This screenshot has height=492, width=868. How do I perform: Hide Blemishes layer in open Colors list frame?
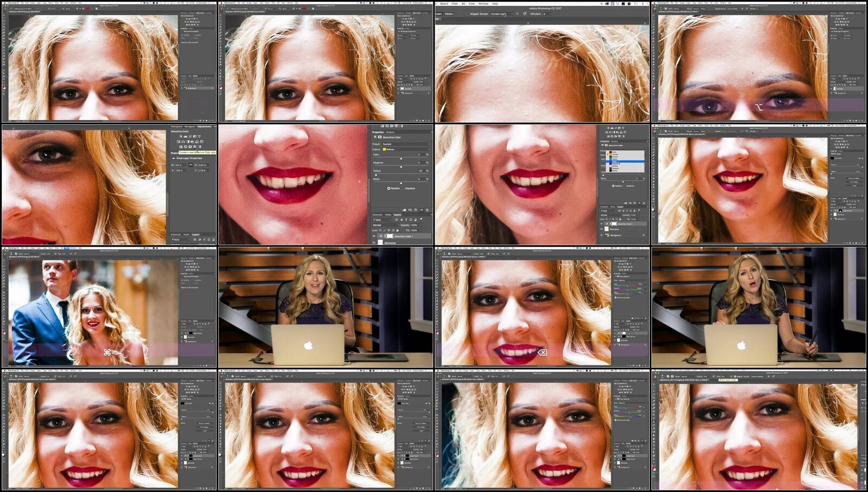[x=602, y=229]
